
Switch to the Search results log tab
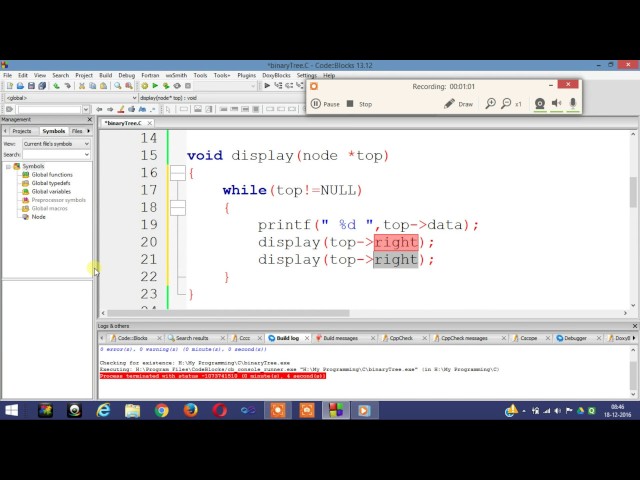(x=192, y=338)
